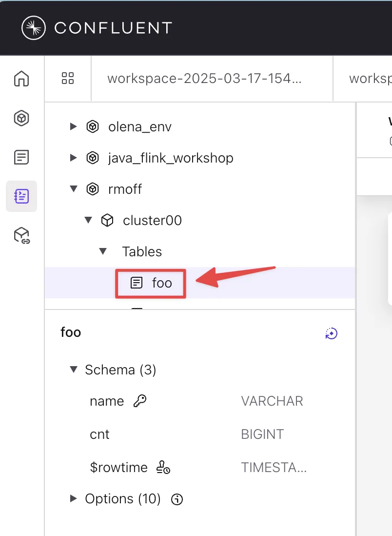The width and height of the screenshot is (392, 536).
Task: Click the key icon next to name
Action: [139, 401]
